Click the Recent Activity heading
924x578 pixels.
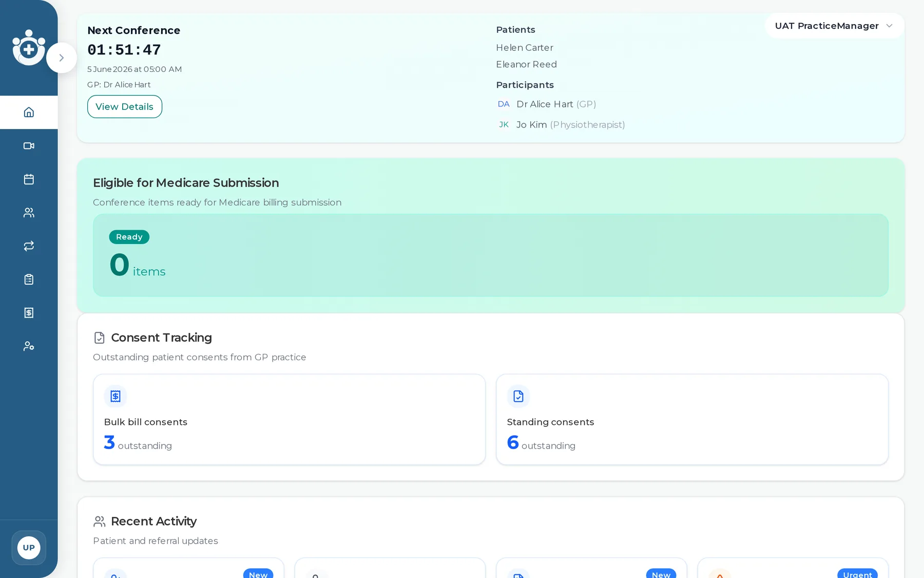(x=154, y=521)
